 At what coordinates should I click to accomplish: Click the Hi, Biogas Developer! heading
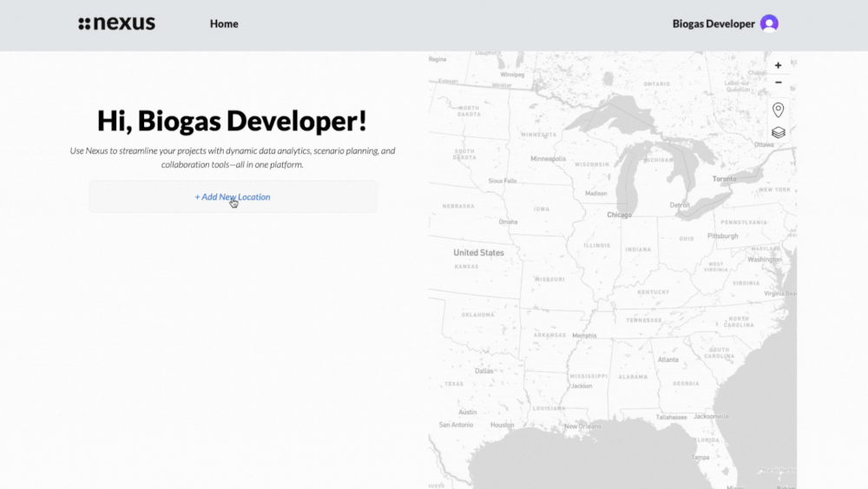click(x=232, y=121)
